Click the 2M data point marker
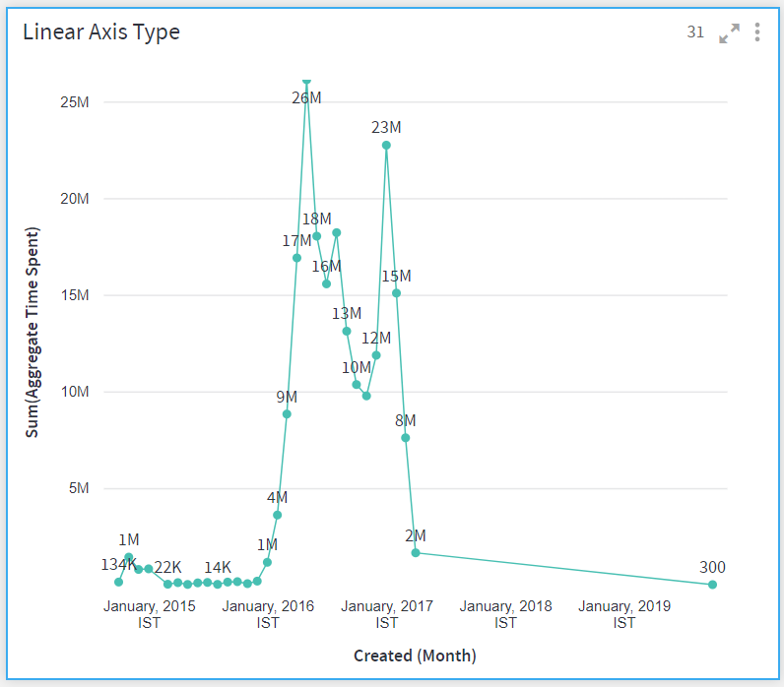The image size is (784, 687). [416, 552]
